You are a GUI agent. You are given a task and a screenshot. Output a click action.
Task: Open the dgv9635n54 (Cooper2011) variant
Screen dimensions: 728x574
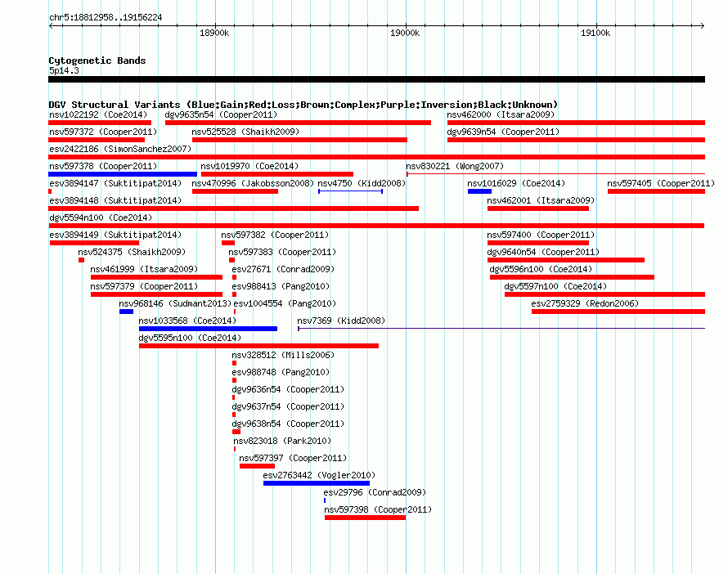(221, 114)
